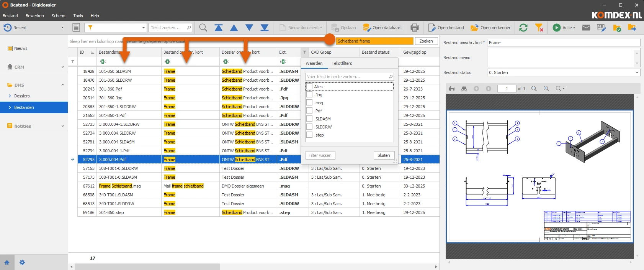Jump to last record arrow icon
This screenshot has width=644, height=270.
click(x=265, y=28)
